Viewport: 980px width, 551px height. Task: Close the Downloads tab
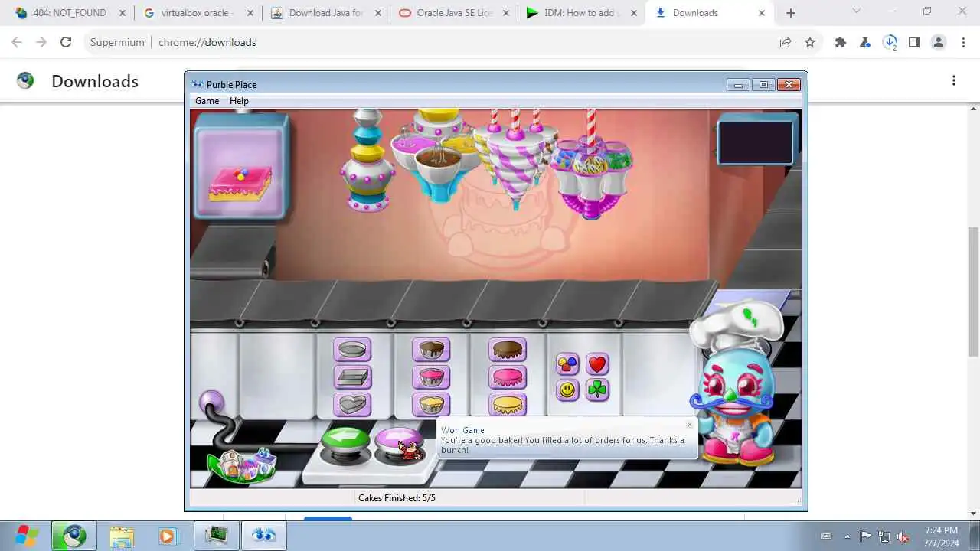point(761,13)
